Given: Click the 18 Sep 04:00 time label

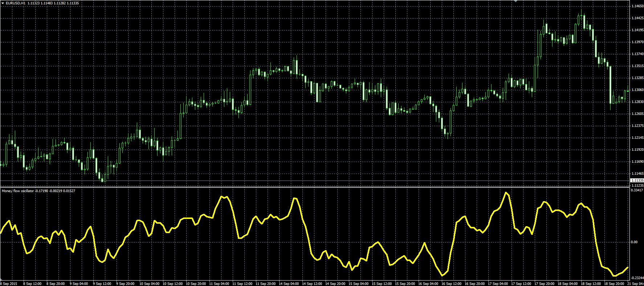Looking at the screenshot, I should tap(568, 284).
